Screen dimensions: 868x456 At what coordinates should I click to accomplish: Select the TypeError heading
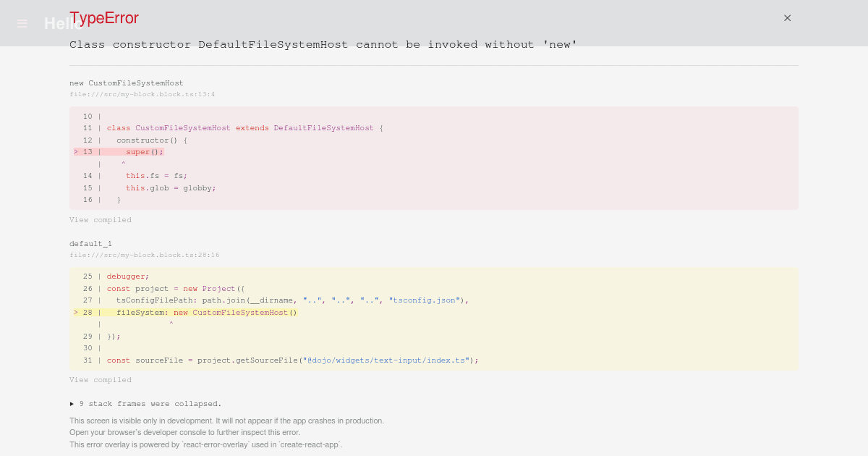tap(103, 18)
